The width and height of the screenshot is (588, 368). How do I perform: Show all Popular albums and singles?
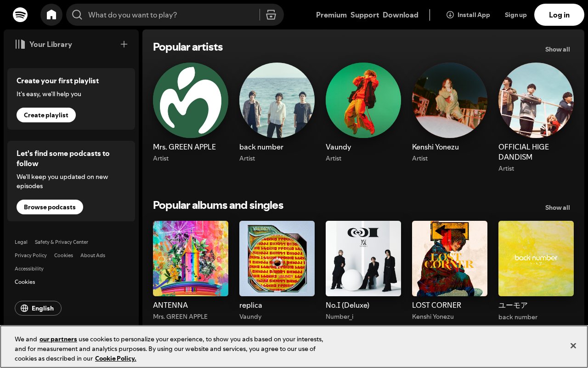pos(557,207)
